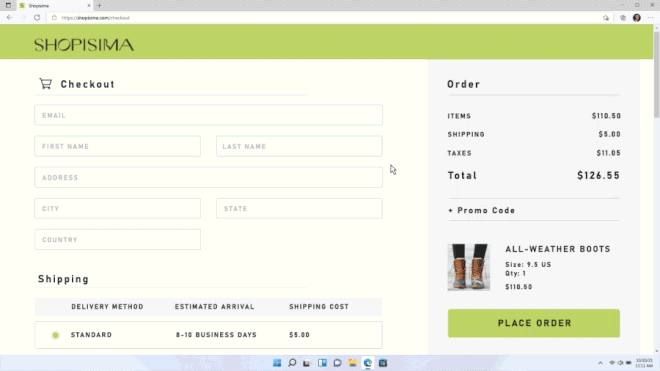Screen dimensions: 660x371
Task: Open the Windows Start menu
Action: click(x=277, y=363)
